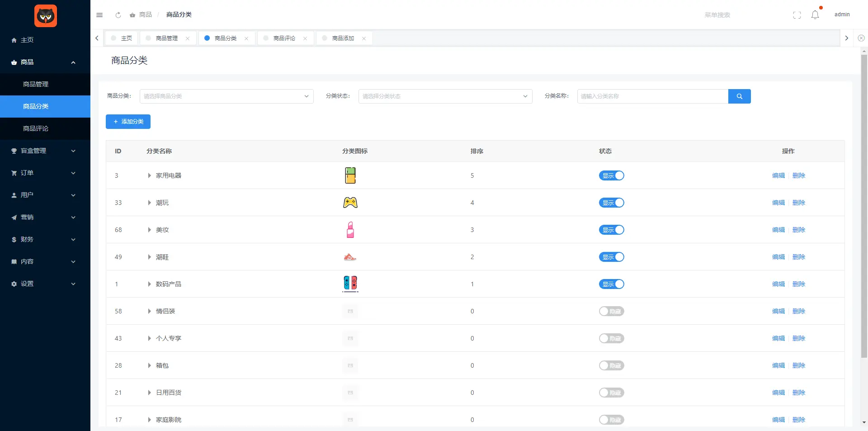Open the 分类状态 filter dropdown

(x=445, y=96)
